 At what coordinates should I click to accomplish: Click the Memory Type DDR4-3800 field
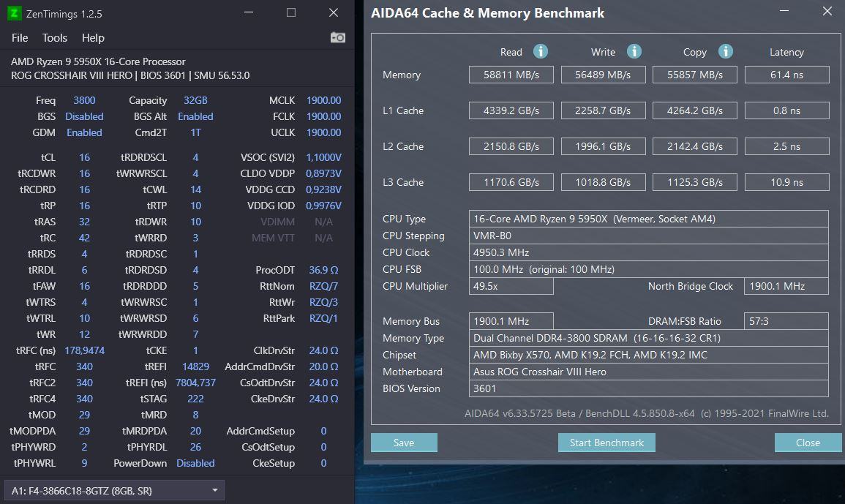click(x=648, y=338)
